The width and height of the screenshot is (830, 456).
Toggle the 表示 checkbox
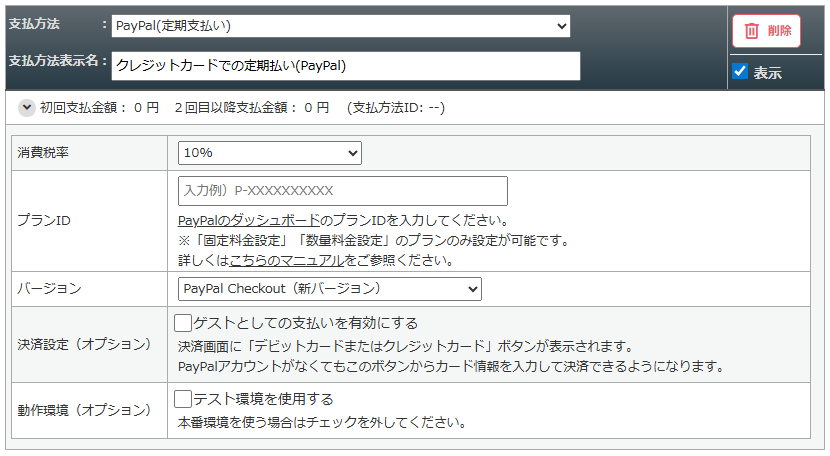740,72
